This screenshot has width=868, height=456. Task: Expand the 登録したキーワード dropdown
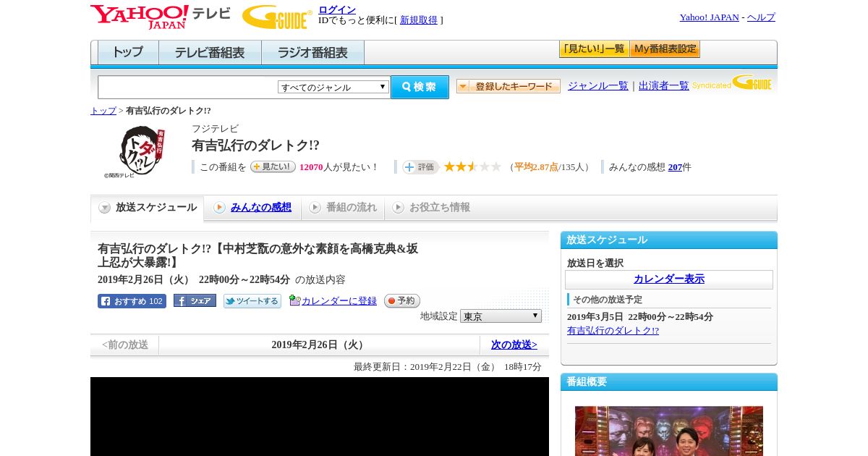click(x=509, y=86)
